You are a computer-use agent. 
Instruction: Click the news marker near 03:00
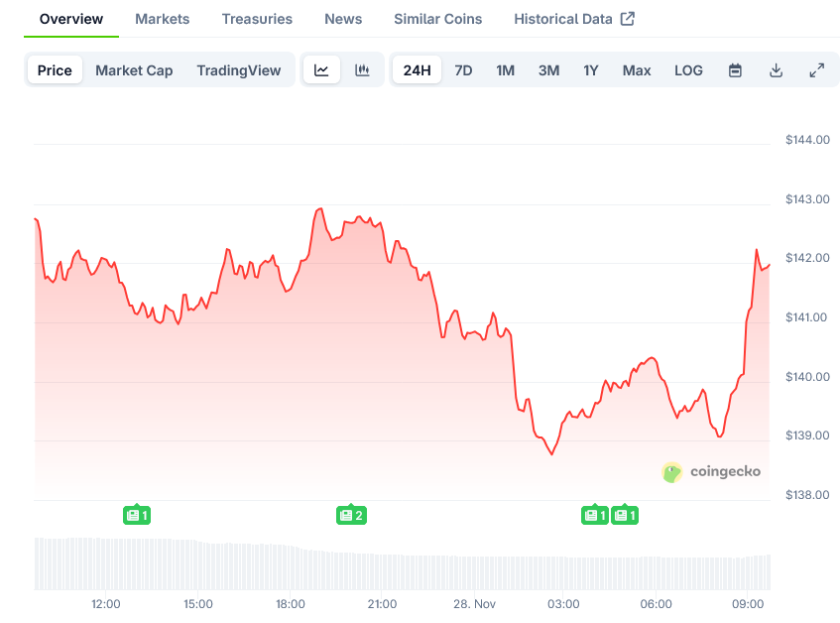coord(594,515)
